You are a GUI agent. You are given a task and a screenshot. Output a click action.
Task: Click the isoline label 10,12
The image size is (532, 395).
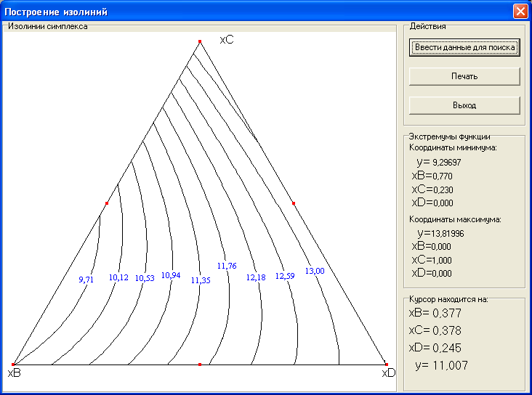point(118,277)
